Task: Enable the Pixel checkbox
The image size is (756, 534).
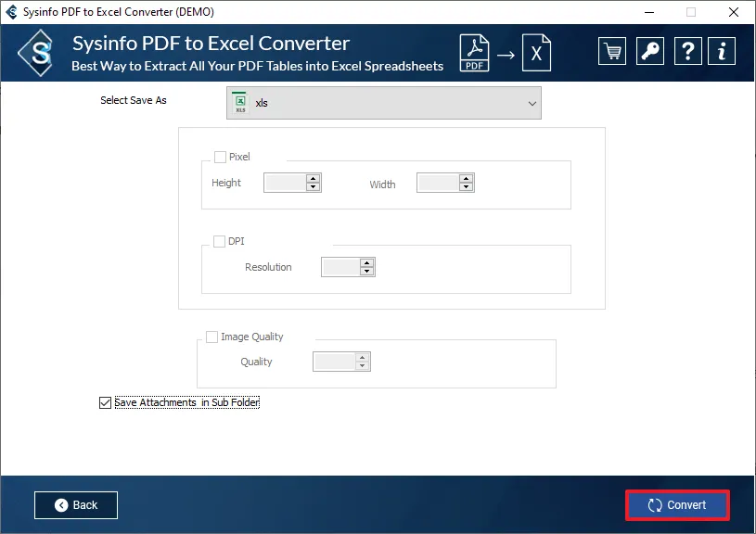Action: [x=220, y=157]
